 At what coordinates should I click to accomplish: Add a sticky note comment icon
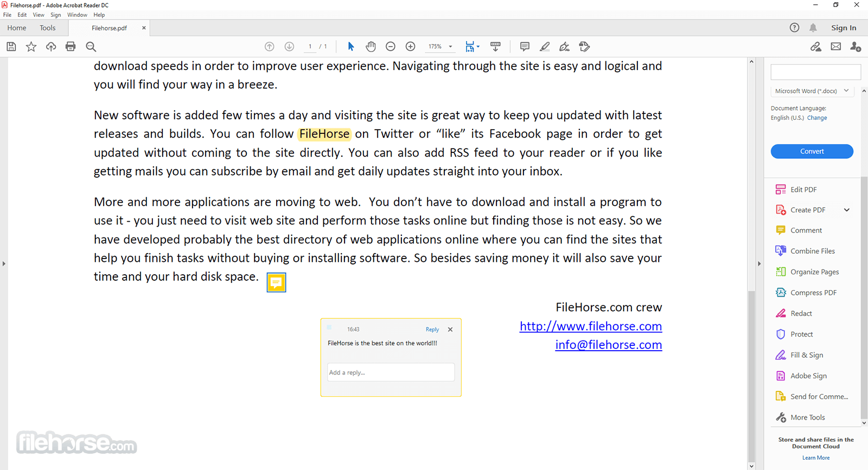[x=525, y=47]
